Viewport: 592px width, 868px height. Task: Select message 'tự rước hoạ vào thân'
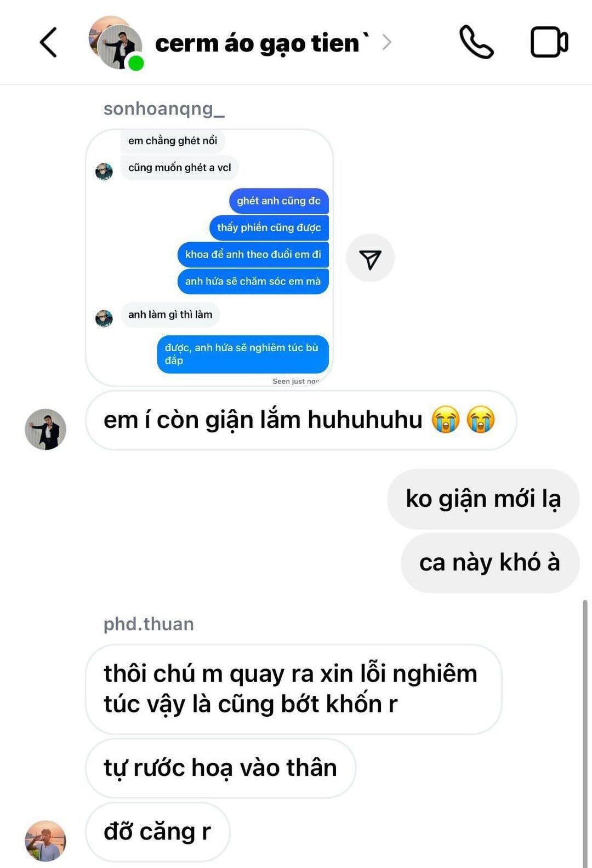[220, 768]
